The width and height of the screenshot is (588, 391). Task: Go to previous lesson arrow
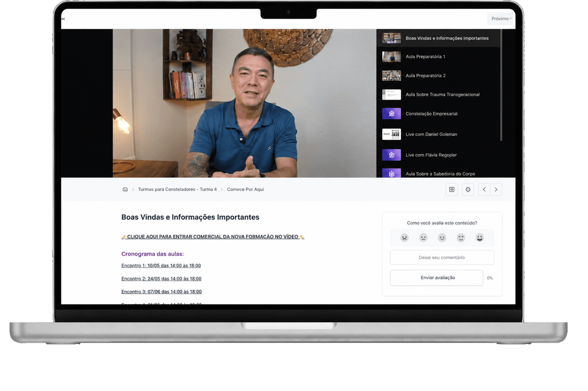click(x=484, y=189)
